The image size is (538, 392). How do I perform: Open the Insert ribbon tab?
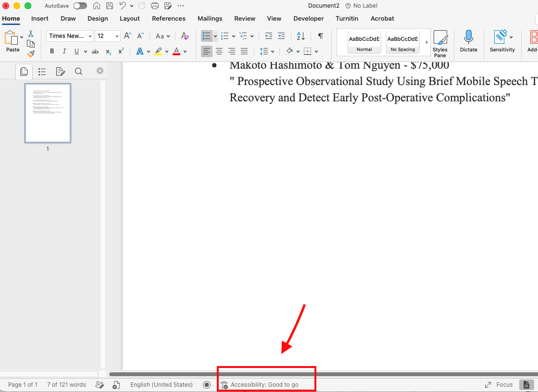pos(40,19)
